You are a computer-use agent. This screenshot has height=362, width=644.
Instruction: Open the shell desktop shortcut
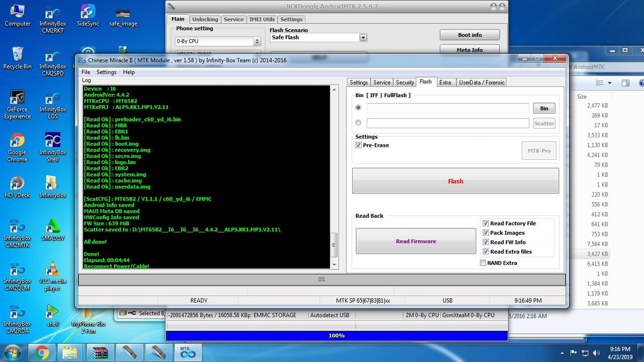[x=53, y=315]
